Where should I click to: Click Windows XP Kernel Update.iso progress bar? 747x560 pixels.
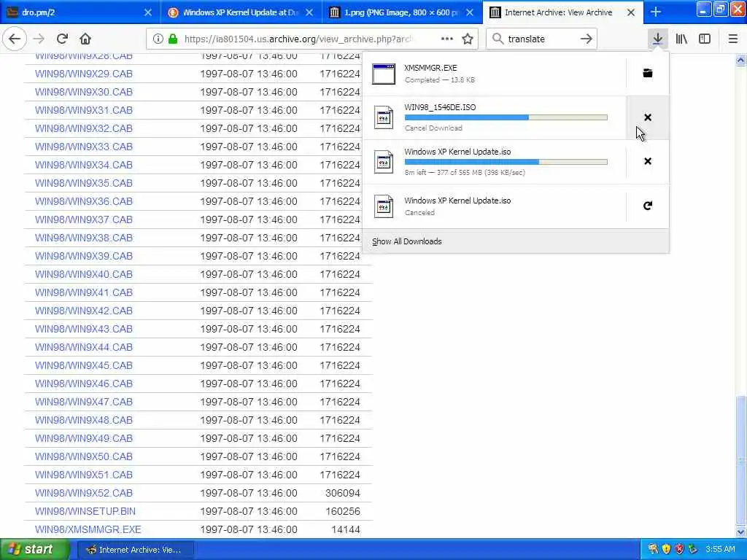[506, 162]
